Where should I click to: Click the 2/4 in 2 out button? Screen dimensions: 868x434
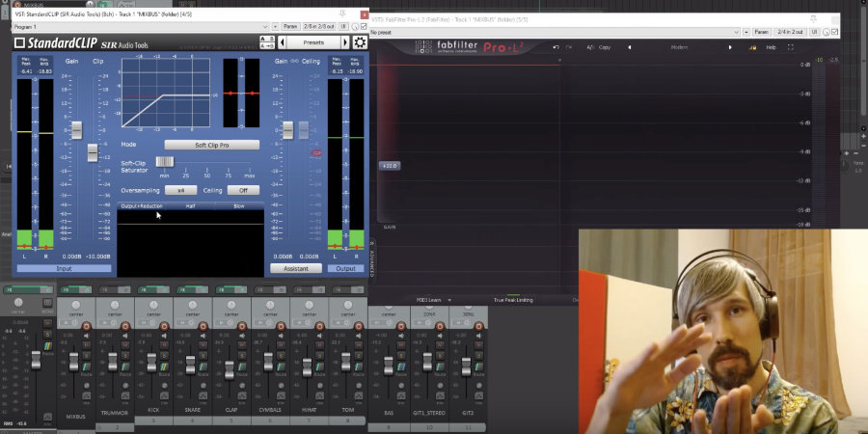790,32
